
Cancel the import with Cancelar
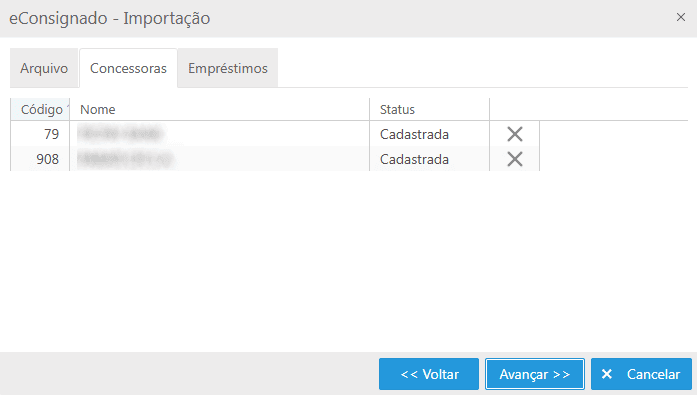point(641,374)
